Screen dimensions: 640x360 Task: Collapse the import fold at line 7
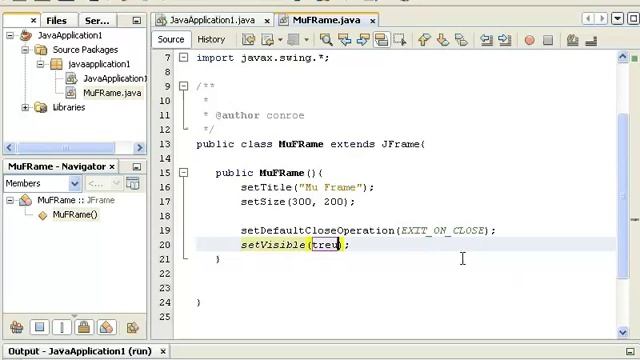pyautogui.click(x=184, y=58)
